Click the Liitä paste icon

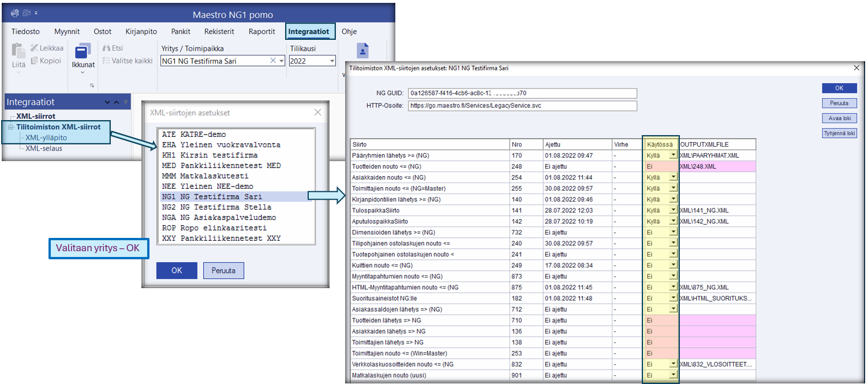tap(17, 51)
